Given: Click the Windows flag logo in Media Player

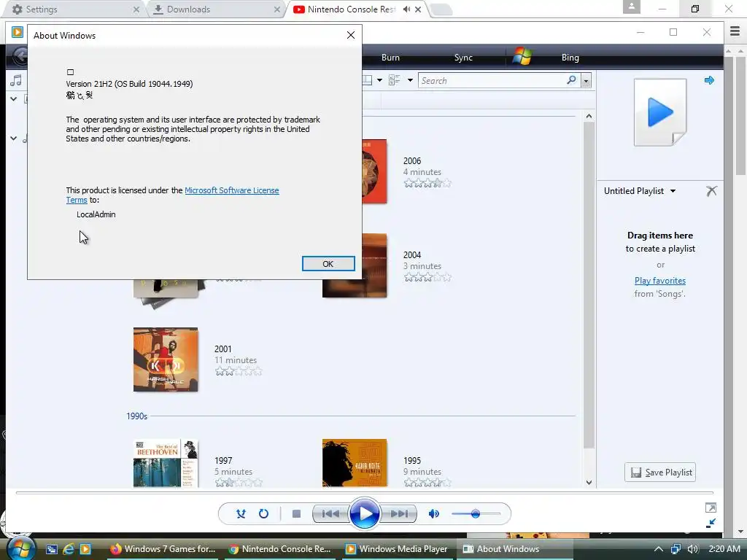Looking at the screenshot, I should (x=522, y=56).
